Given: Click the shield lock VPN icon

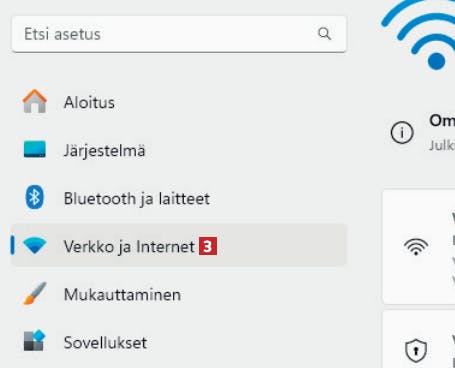Looking at the screenshot, I should [x=416, y=351].
